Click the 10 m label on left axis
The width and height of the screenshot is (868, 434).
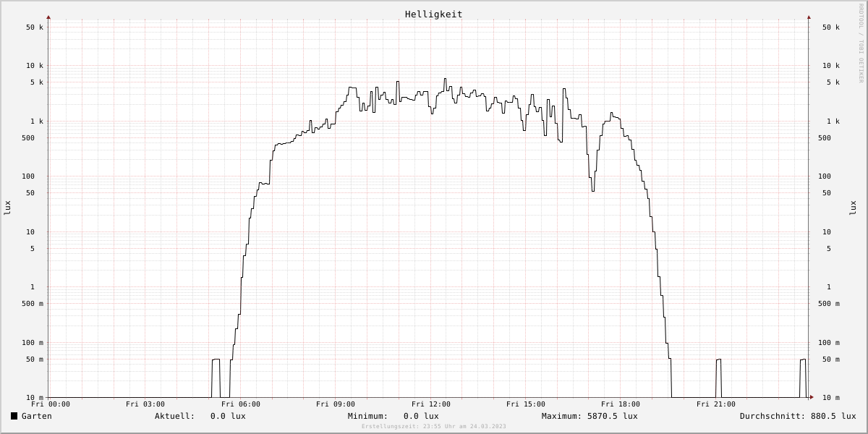click(x=33, y=398)
